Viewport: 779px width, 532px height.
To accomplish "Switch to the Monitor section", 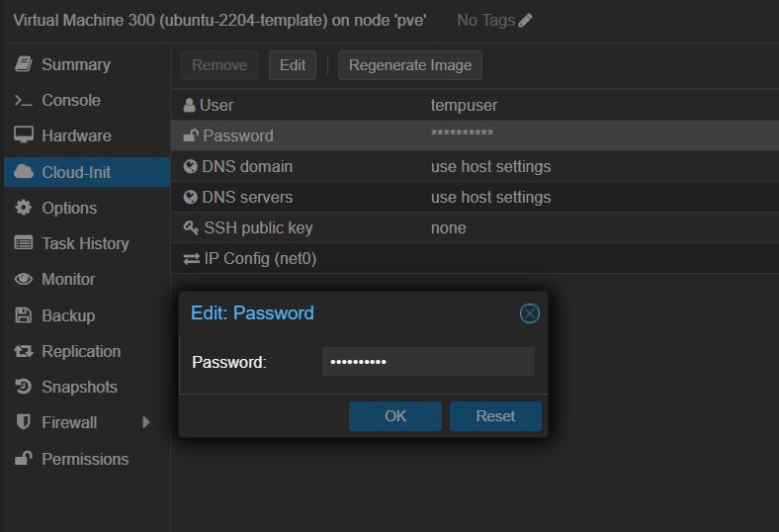I will [x=68, y=279].
